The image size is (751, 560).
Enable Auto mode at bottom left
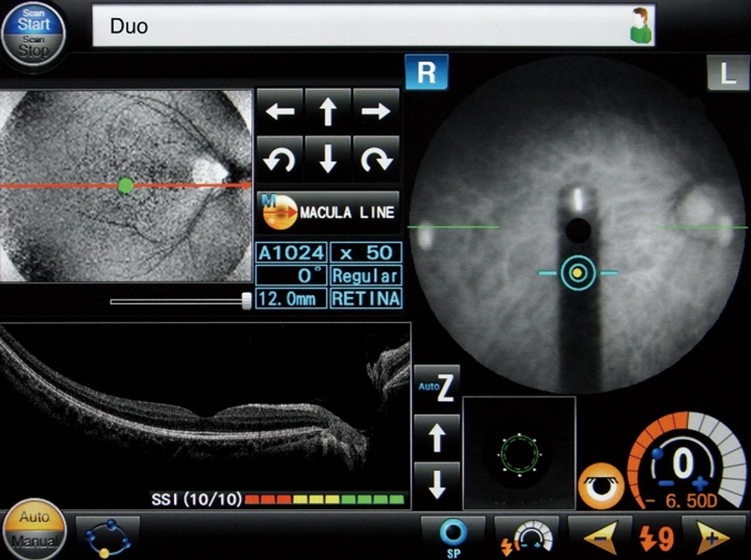34,517
